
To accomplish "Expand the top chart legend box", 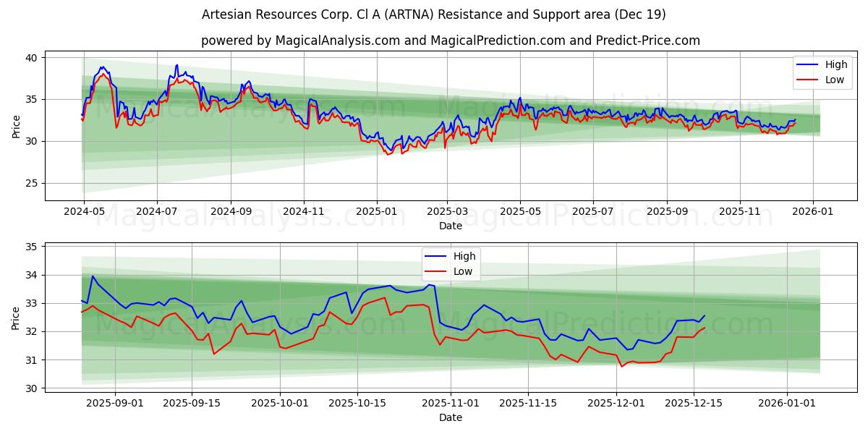I will coord(821,72).
